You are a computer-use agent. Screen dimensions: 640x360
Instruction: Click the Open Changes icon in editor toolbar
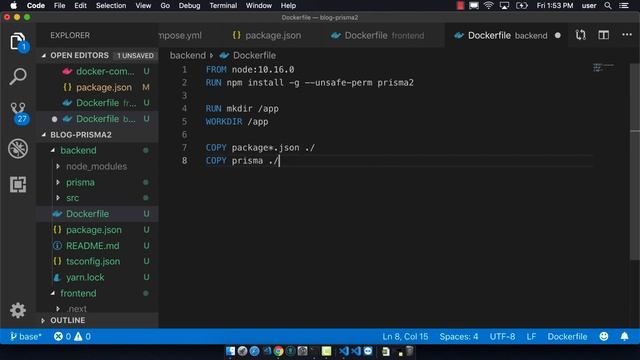(580, 35)
